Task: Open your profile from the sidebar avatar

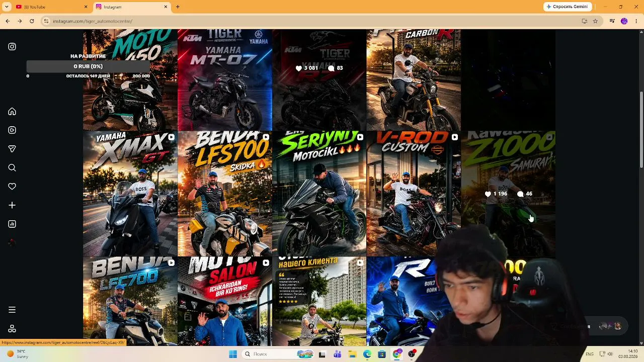Action: pos(12,243)
